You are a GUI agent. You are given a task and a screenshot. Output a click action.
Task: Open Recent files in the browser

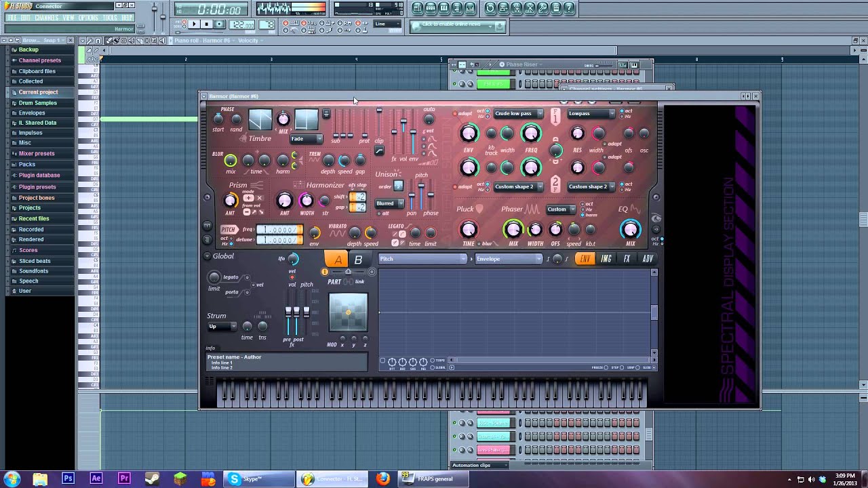(34, 219)
